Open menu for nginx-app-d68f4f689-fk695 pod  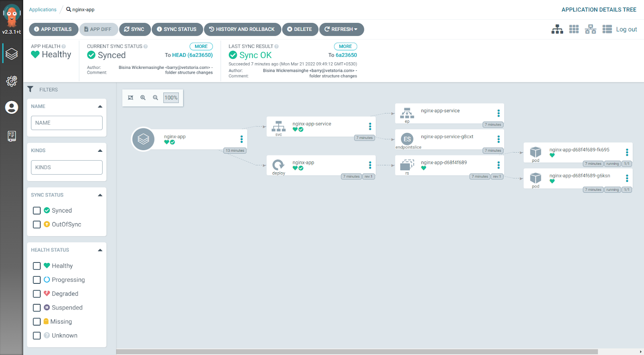(x=627, y=152)
